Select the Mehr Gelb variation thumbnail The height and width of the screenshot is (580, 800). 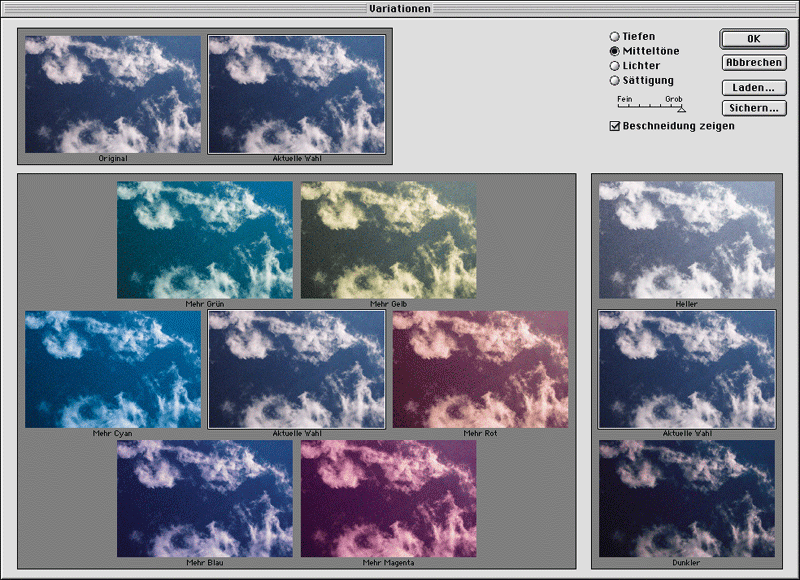click(x=388, y=240)
